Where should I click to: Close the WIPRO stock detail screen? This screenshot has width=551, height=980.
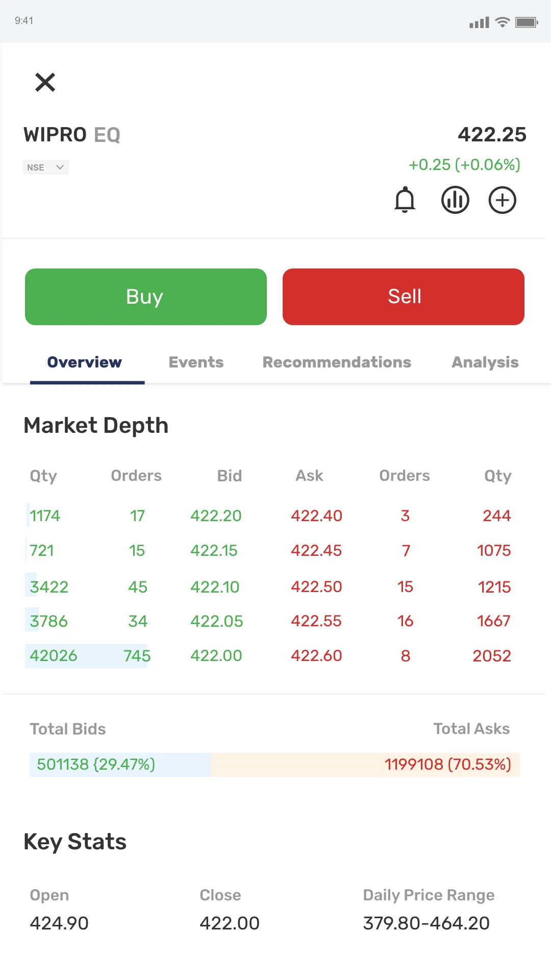pos(45,82)
